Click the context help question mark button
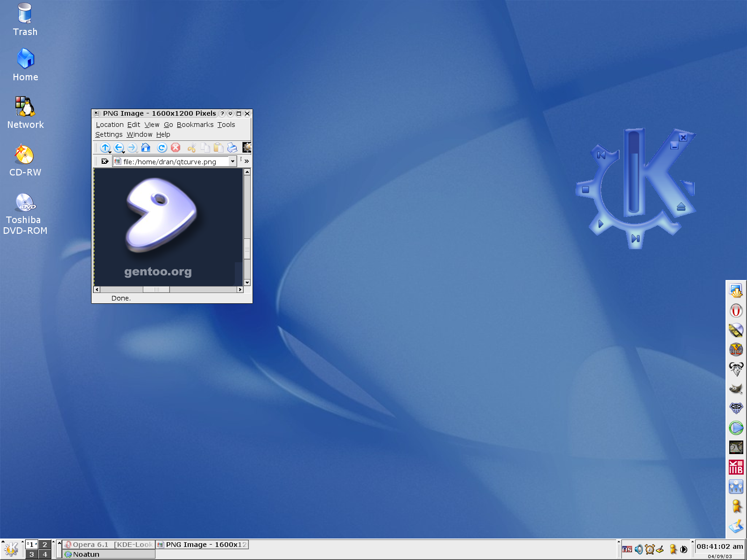 point(222,113)
